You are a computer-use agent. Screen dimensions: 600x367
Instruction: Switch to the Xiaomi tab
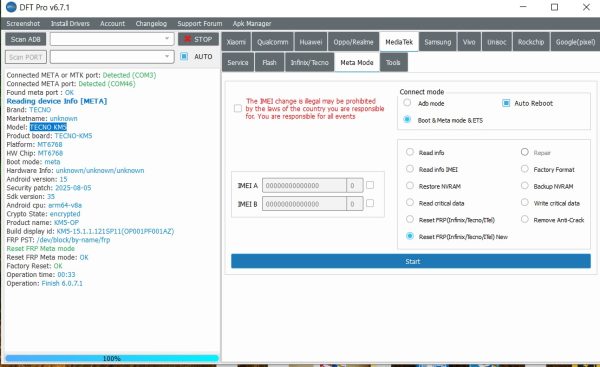[x=236, y=42]
